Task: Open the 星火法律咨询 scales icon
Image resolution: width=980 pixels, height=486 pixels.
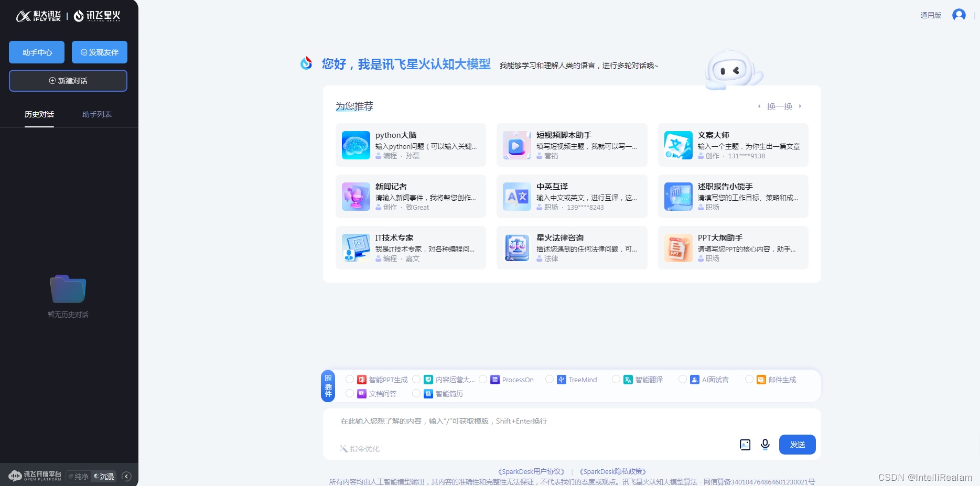Action: tap(516, 248)
